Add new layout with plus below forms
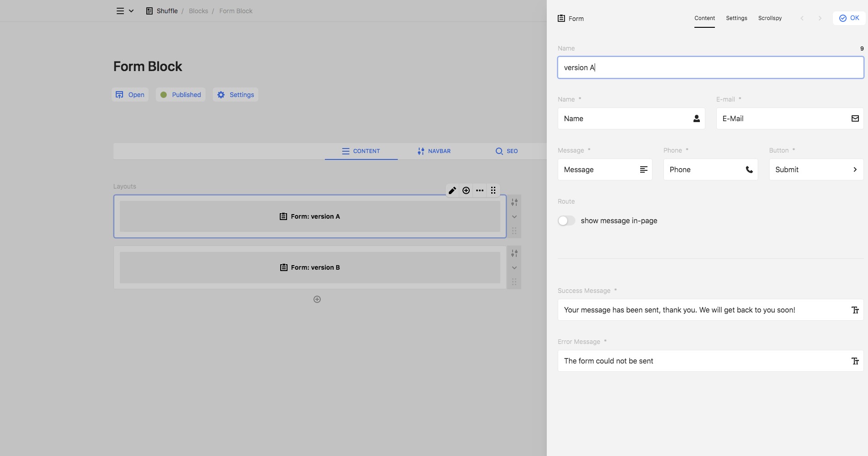868x456 pixels. click(317, 299)
